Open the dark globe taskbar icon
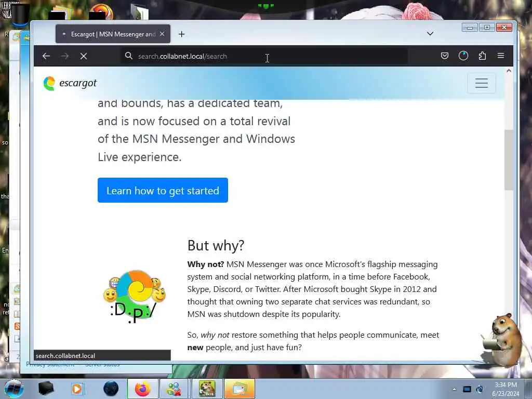This screenshot has width=532, height=399. point(111,389)
